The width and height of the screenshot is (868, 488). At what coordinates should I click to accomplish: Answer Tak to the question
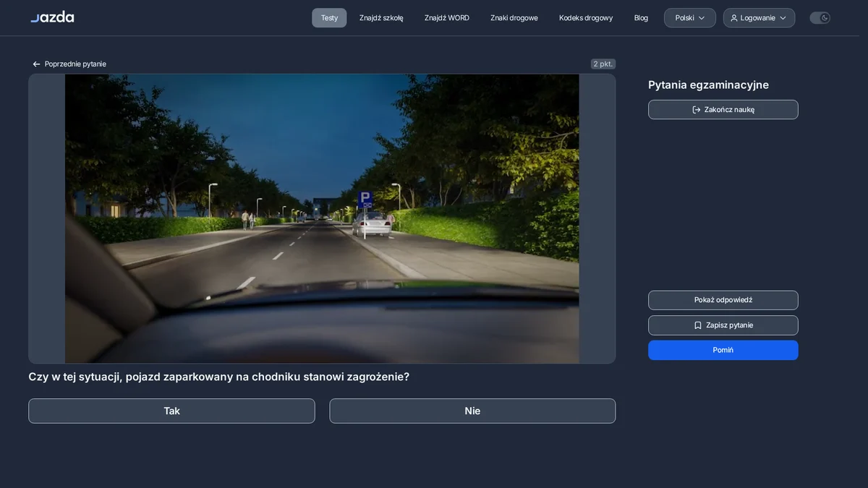[x=171, y=411]
